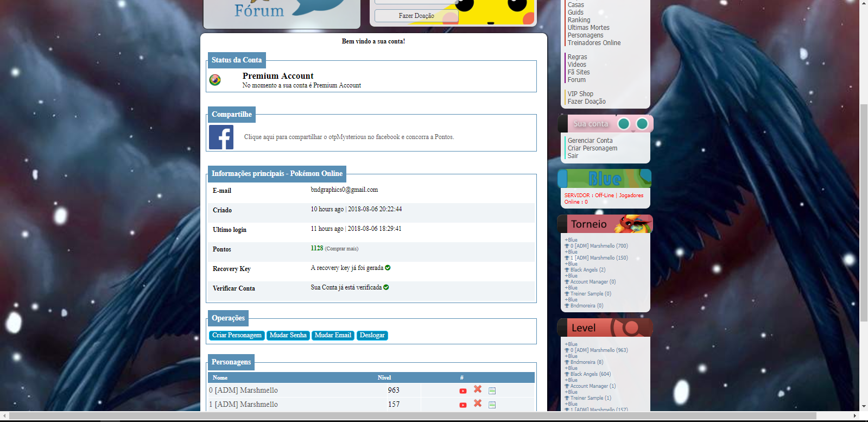The image size is (868, 422).
Task: Open the Comprar mais points link
Action: (x=341, y=249)
